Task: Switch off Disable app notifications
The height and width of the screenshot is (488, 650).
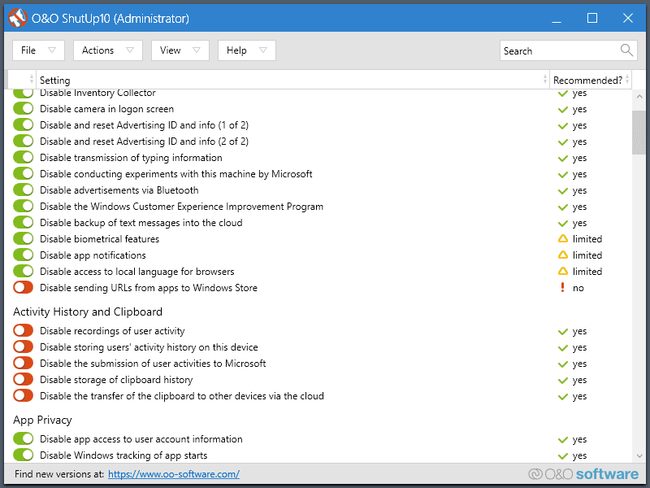Action: tap(23, 255)
